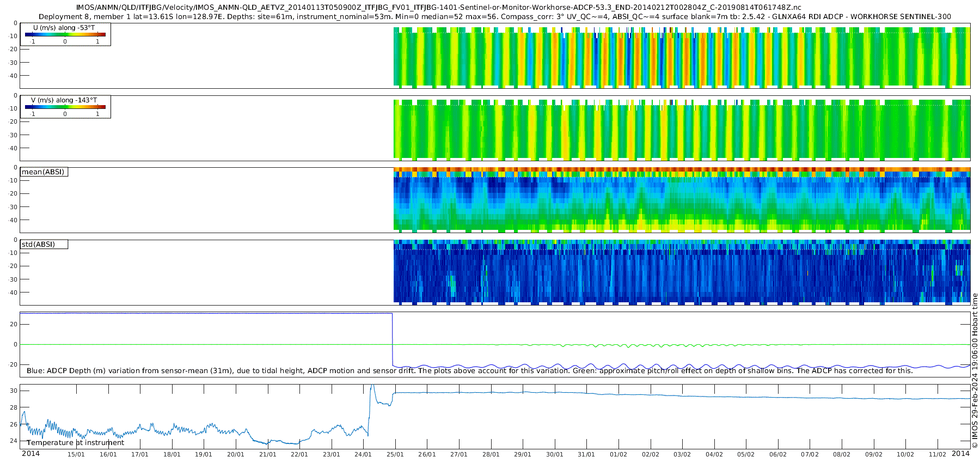980x463 pixels.
Task: Select the mean(ABSI) panel label
Action: (44, 172)
